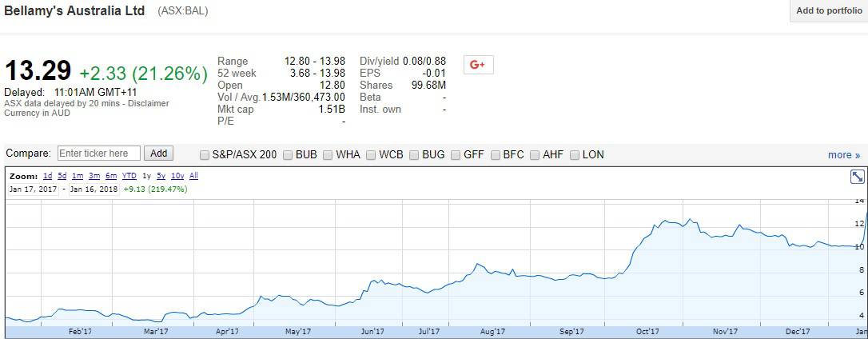868x339 pixels.
Task: Tick the LON comparison checkbox
Action: (575, 155)
